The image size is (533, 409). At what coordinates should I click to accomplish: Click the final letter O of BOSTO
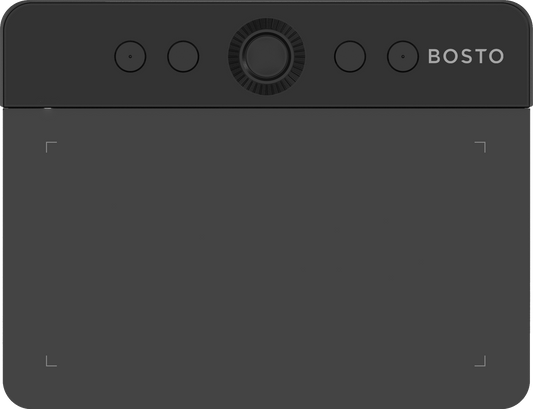496,56
